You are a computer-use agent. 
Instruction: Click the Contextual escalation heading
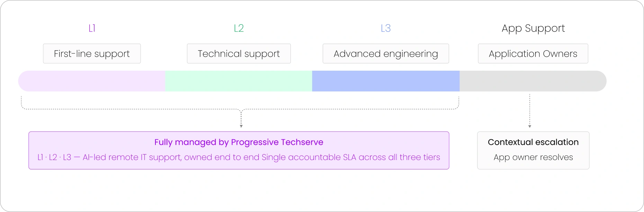click(533, 142)
